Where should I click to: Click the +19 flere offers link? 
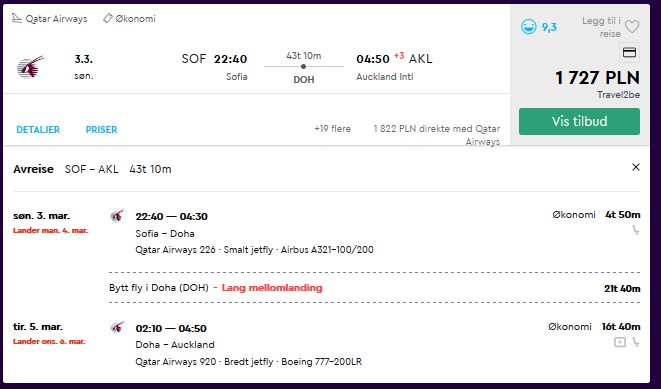(332, 129)
